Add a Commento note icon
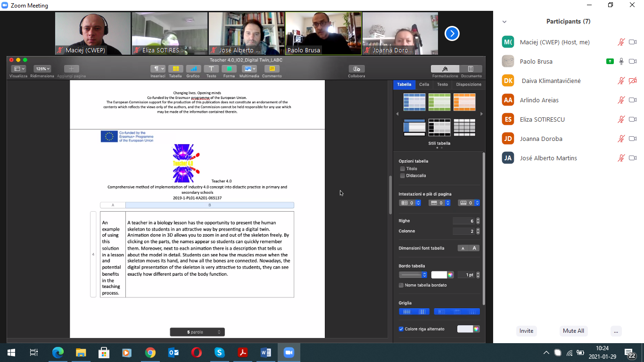The image size is (644, 362). click(272, 69)
